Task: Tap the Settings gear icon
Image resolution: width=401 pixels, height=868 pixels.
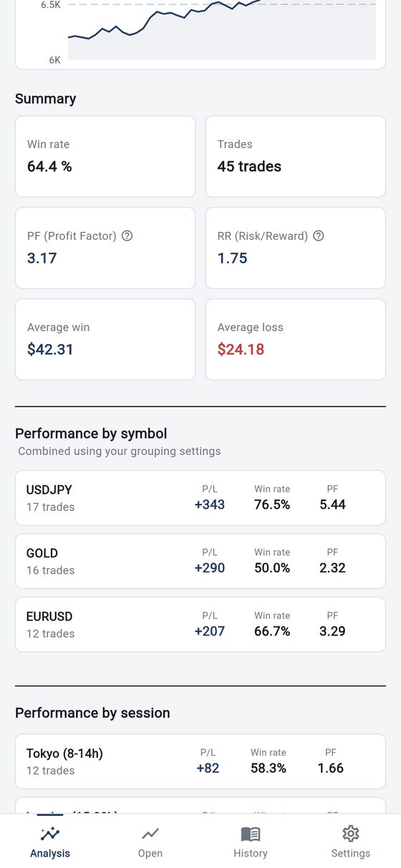Action: point(351,834)
